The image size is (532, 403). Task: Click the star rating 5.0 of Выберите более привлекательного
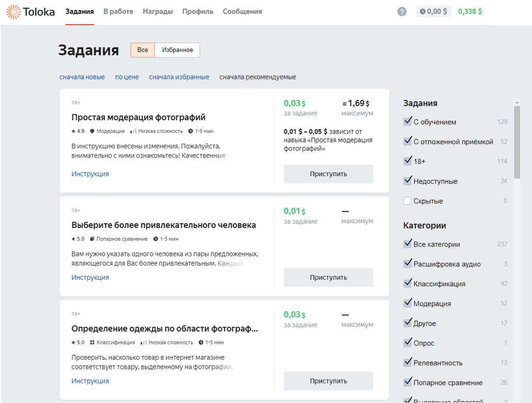(74, 239)
